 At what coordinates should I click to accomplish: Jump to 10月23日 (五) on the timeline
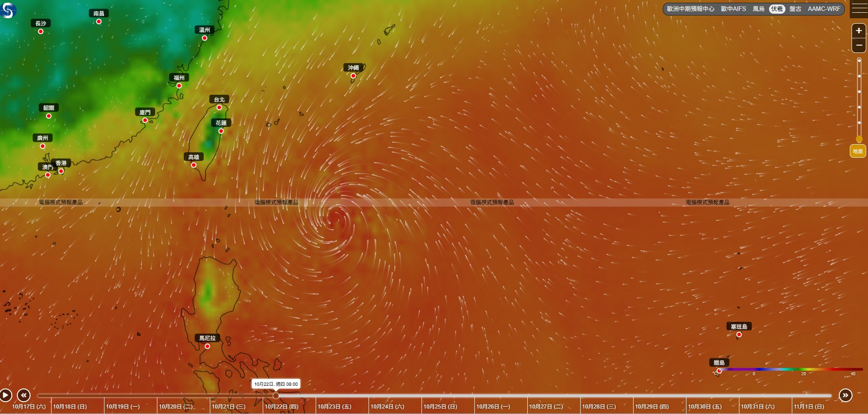click(335, 406)
